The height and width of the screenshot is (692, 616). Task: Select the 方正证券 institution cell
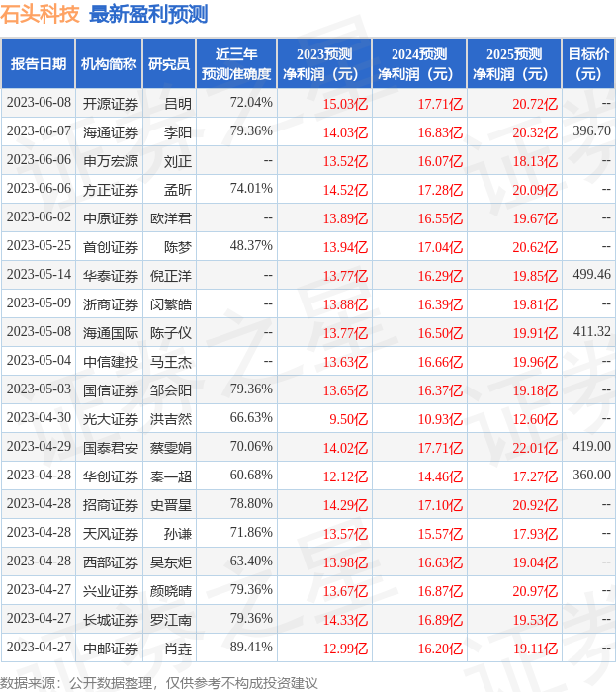111,190
